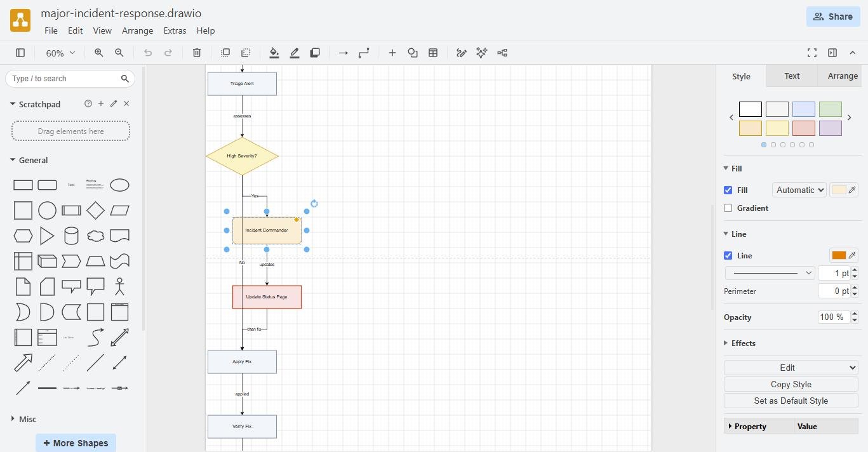
Task: Click the draw.io app logo
Action: pyautogui.click(x=20, y=20)
